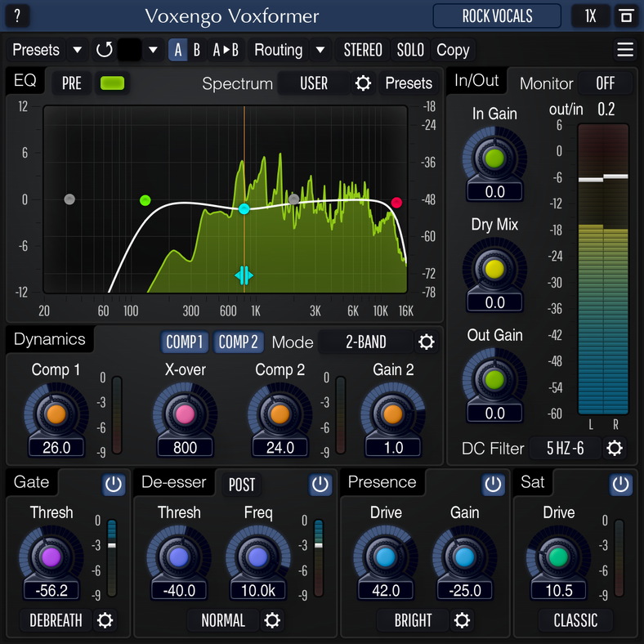Click the preset reset arrow icon

click(x=104, y=50)
